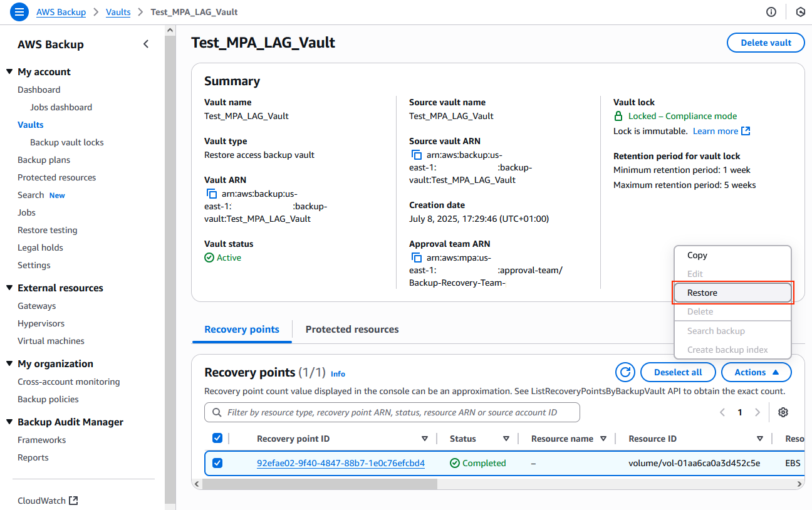This screenshot has height=510, width=812.
Task: Click the Deselect all button
Action: [678, 372]
